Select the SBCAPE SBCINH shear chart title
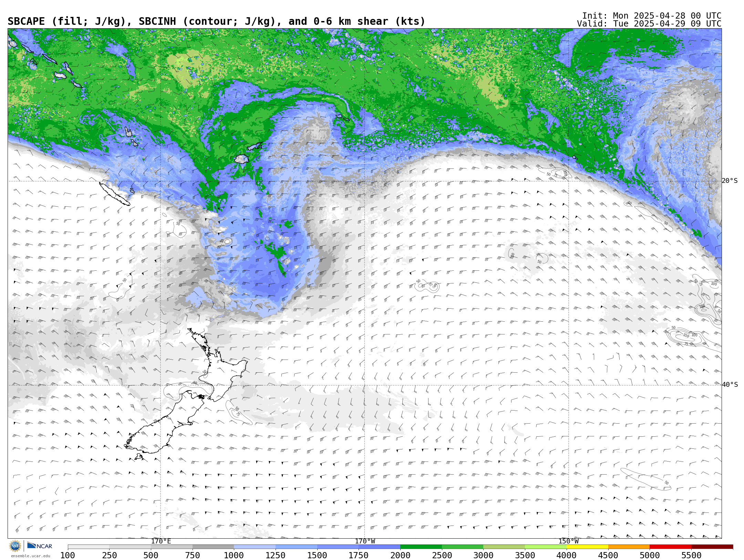 (216, 21)
